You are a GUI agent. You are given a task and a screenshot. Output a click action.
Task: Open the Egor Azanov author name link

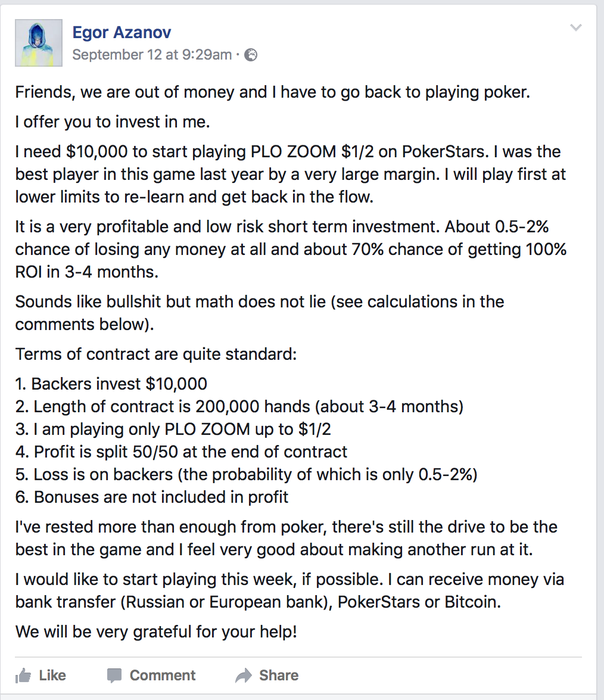coord(126,32)
